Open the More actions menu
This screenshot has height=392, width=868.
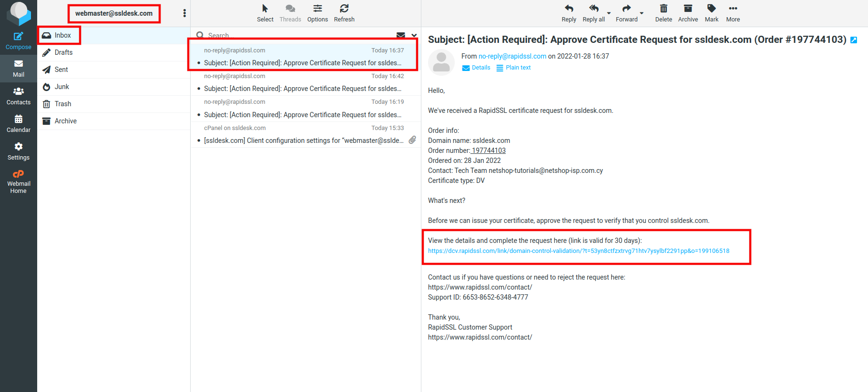pos(733,13)
